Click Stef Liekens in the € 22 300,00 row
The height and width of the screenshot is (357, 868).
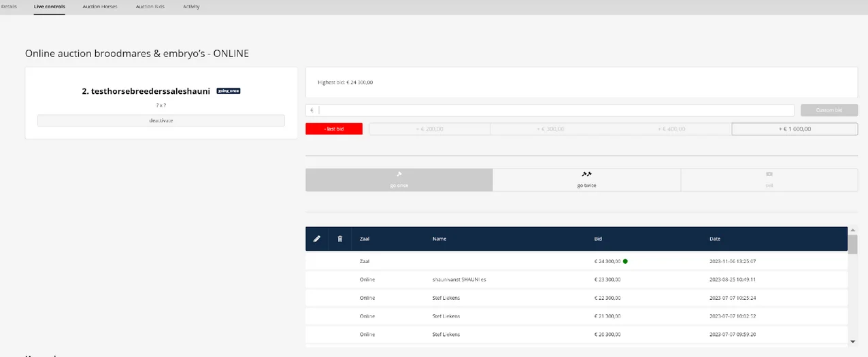(x=446, y=298)
